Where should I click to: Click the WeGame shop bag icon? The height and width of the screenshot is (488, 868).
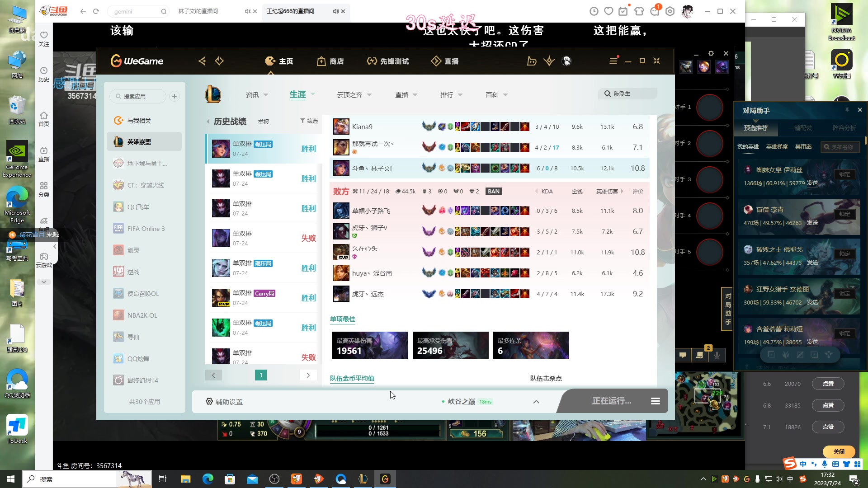321,61
